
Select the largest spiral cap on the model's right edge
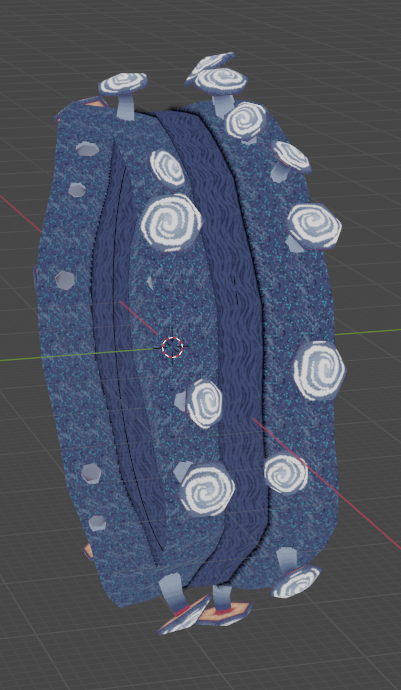tap(320, 371)
